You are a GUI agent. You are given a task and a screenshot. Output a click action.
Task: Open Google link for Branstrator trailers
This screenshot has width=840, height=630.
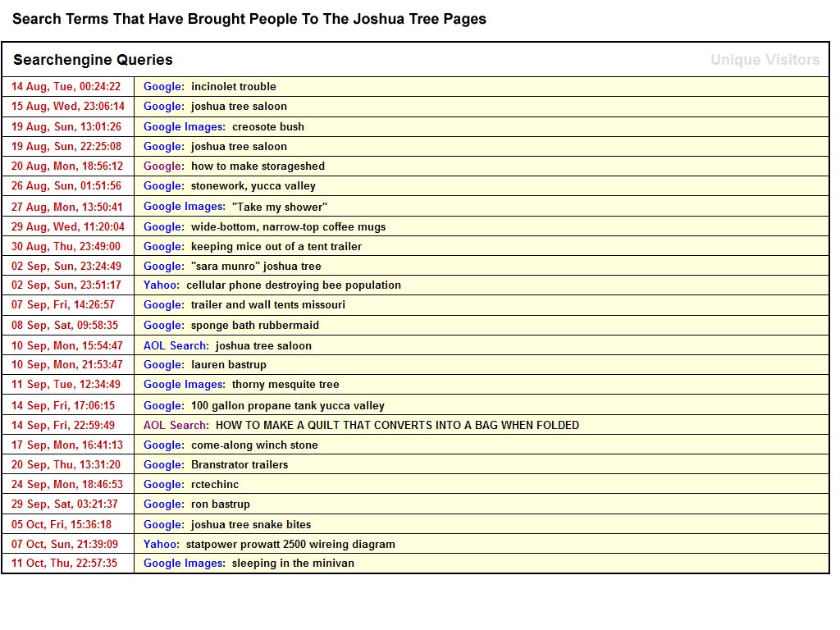point(162,465)
